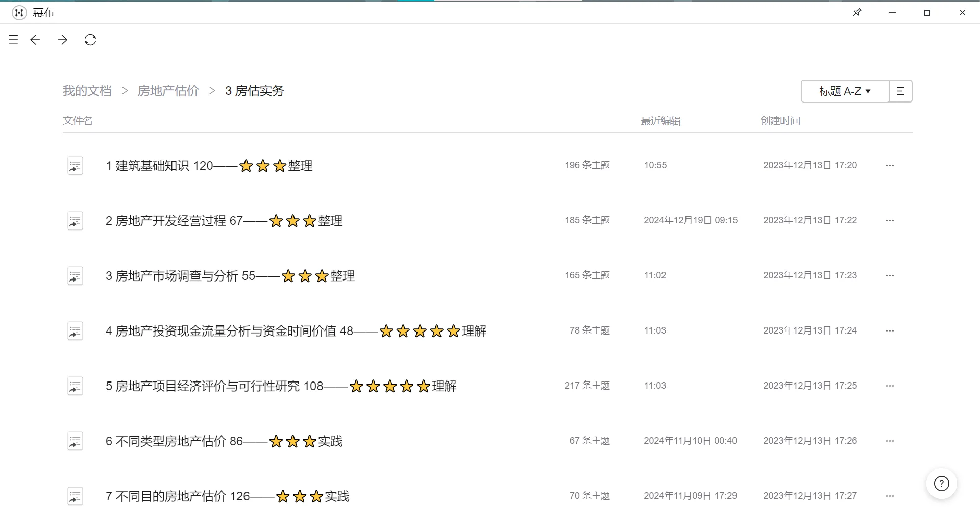Viewport: 980px width, 509px height.
Task: Click document icon for 3 房地产市场调查与分析
Action: tap(75, 276)
